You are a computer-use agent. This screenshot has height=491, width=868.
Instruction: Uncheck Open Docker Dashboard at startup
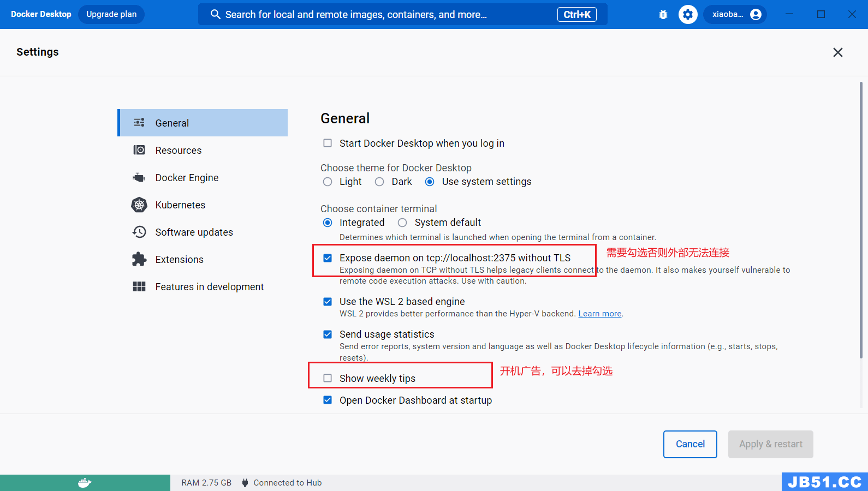(x=328, y=400)
